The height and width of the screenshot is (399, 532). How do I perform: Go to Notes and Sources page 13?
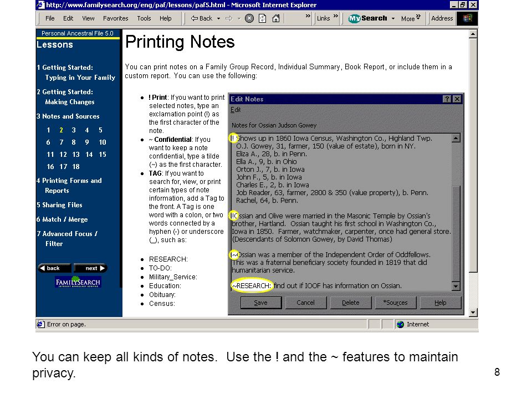[76, 155]
